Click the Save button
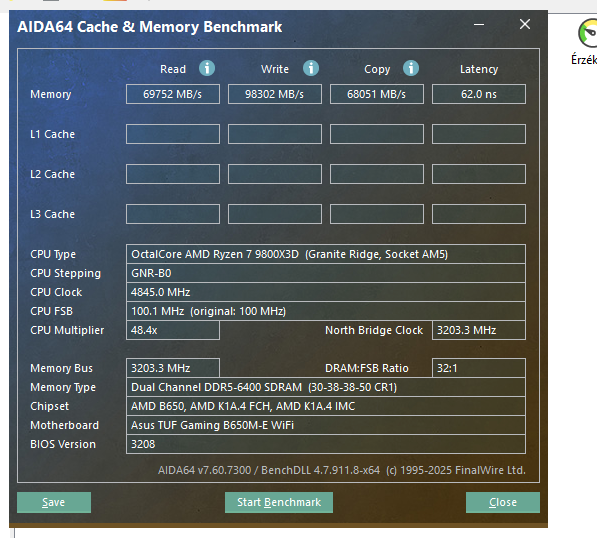 point(54,502)
